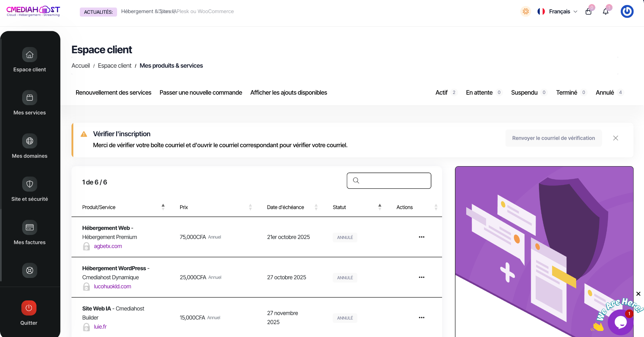Click the Cmediahost logo
Viewport: 644px width, 337px height.
click(33, 11)
